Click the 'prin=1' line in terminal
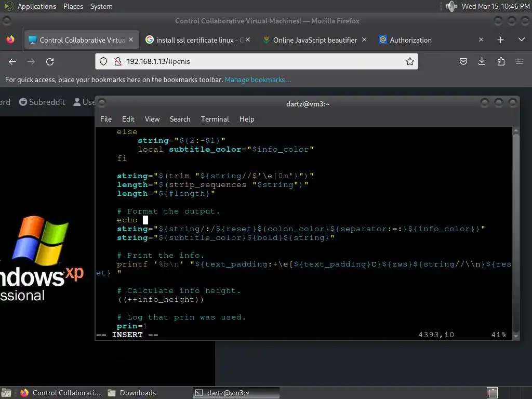 point(132,326)
